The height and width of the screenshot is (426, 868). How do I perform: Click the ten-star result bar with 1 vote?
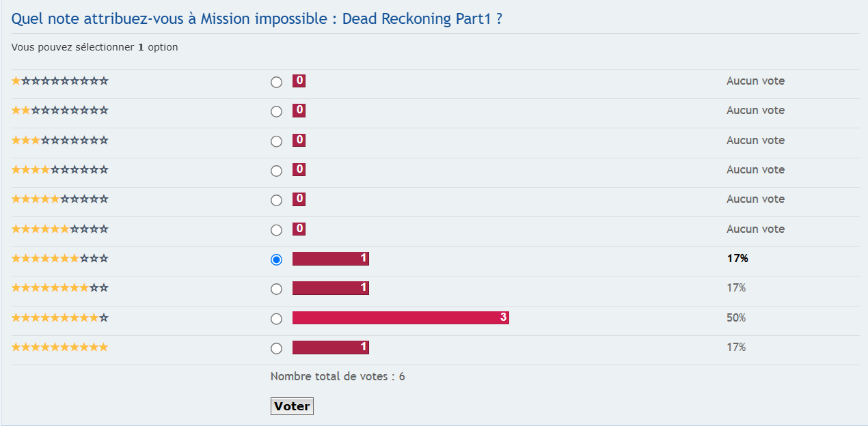click(x=330, y=347)
